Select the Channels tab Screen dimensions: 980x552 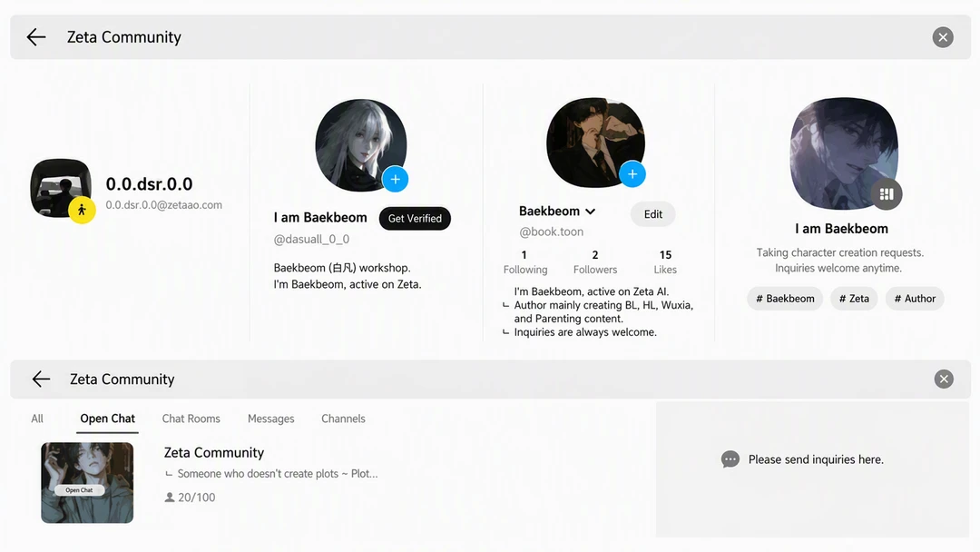pyautogui.click(x=343, y=419)
